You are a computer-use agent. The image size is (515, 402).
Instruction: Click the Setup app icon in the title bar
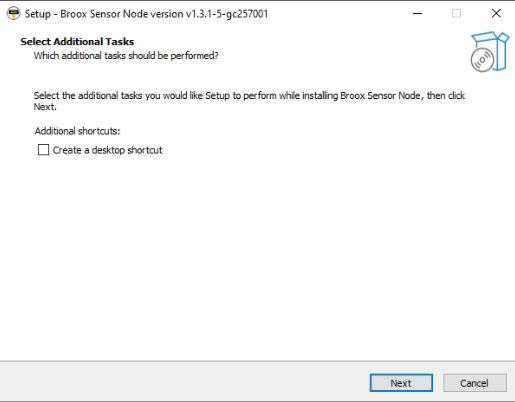[13, 13]
